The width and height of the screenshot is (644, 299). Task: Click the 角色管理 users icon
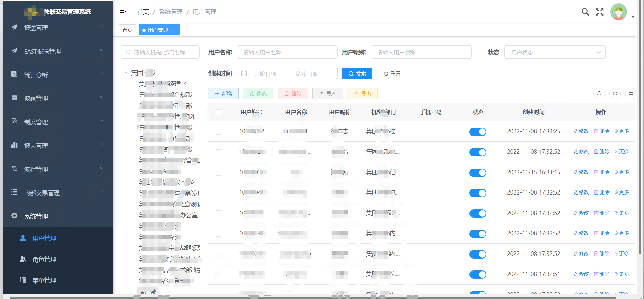click(23, 259)
